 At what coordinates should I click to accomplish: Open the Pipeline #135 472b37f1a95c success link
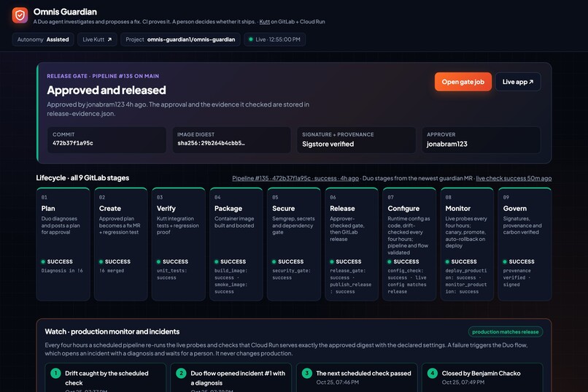[x=295, y=178]
